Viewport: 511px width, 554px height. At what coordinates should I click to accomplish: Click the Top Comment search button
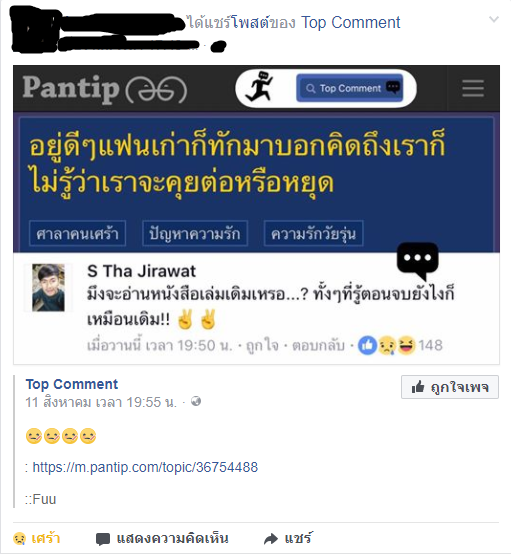coord(350,88)
